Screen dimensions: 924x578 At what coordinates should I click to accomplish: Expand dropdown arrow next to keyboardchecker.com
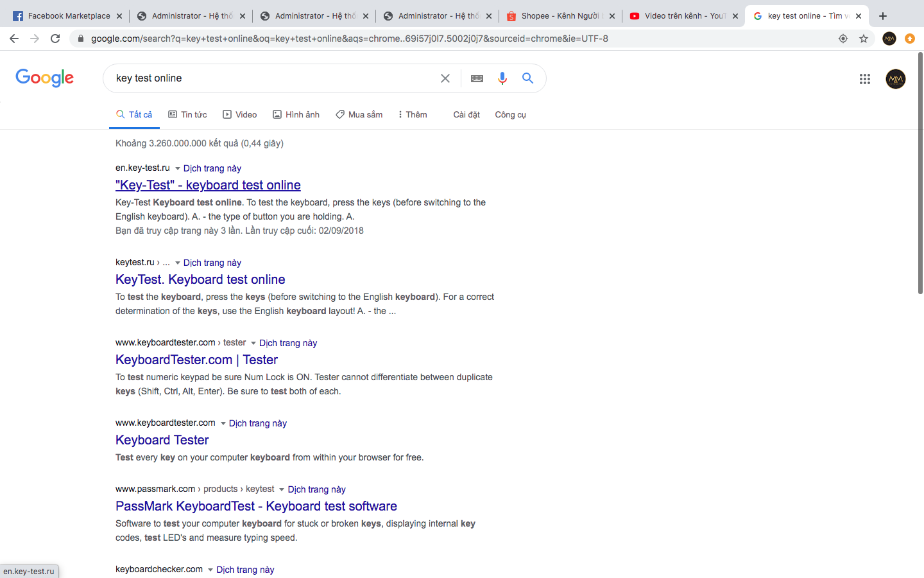pyautogui.click(x=210, y=570)
